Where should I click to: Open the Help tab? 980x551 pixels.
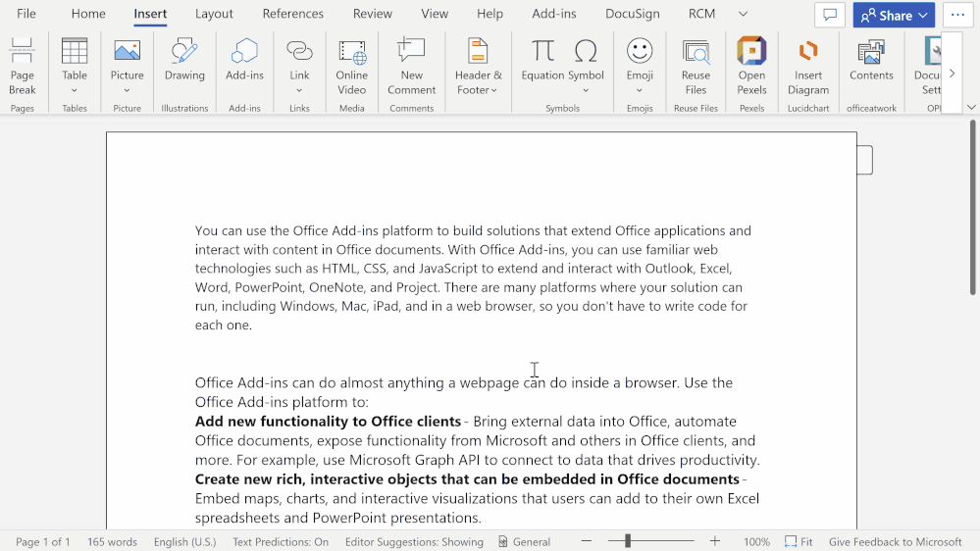pyautogui.click(x=490, y=14)
